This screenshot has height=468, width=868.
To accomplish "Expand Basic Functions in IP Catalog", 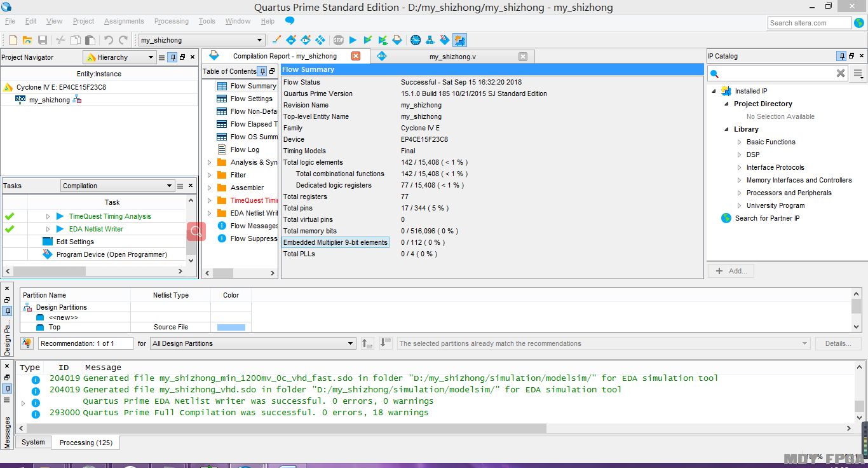I will (x=739, y=142).
